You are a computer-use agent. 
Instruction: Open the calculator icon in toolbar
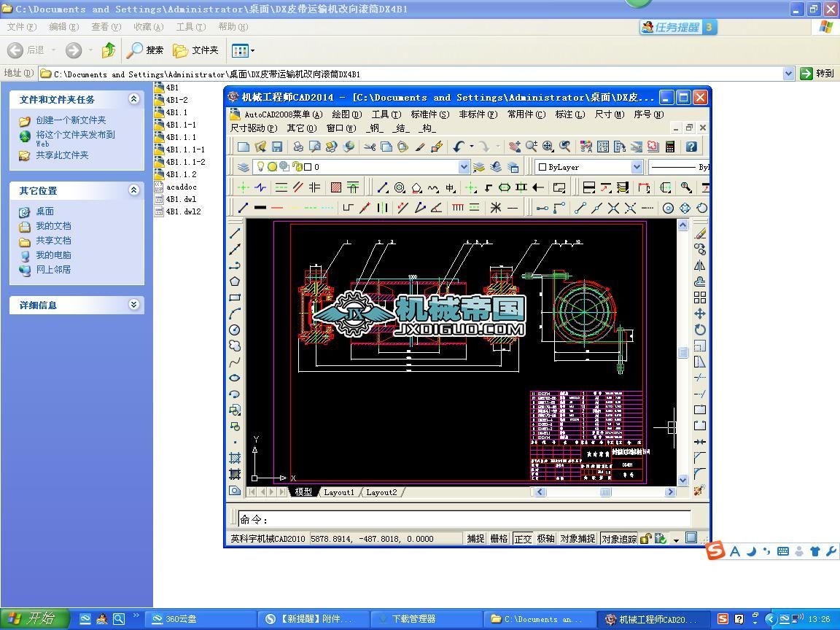(x=670, y=147)
